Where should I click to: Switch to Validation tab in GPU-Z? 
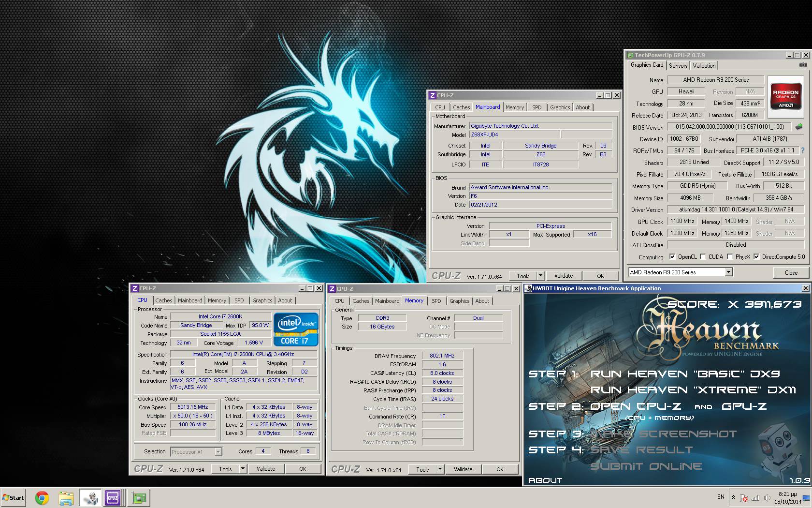coord(704,66)
